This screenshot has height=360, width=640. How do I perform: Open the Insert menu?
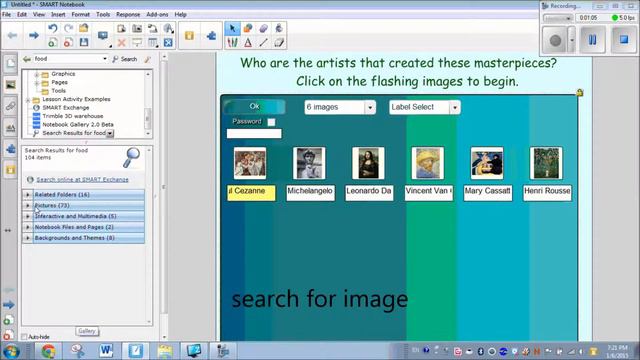(58, 14)
